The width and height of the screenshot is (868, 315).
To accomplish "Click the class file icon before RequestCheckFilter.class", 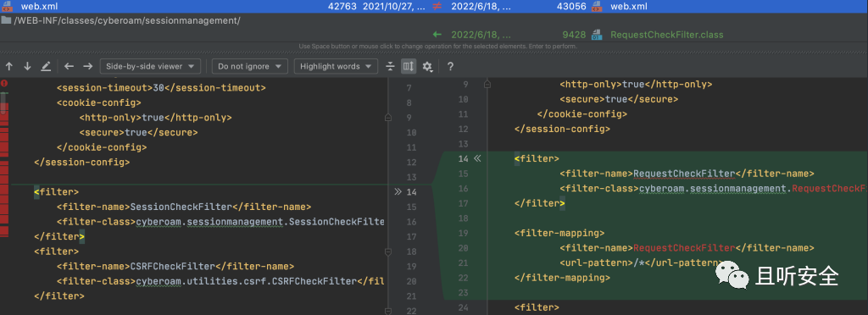I will click(x=597, y=35).
